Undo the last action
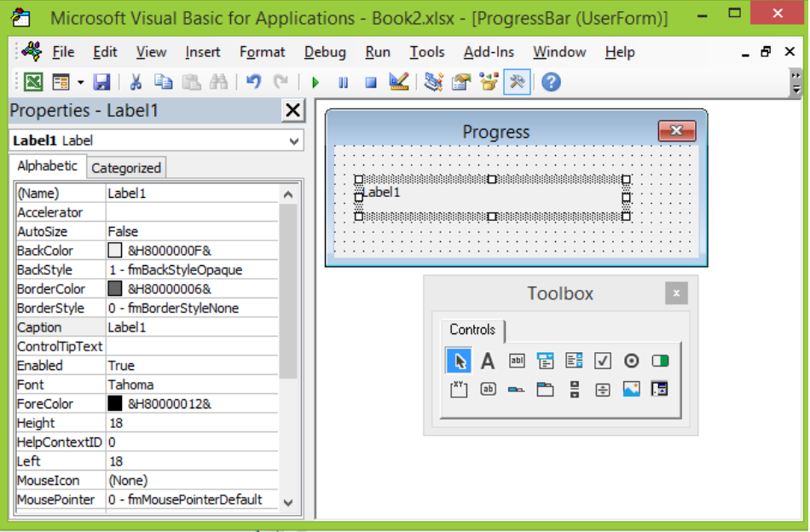 coord(253,82)
